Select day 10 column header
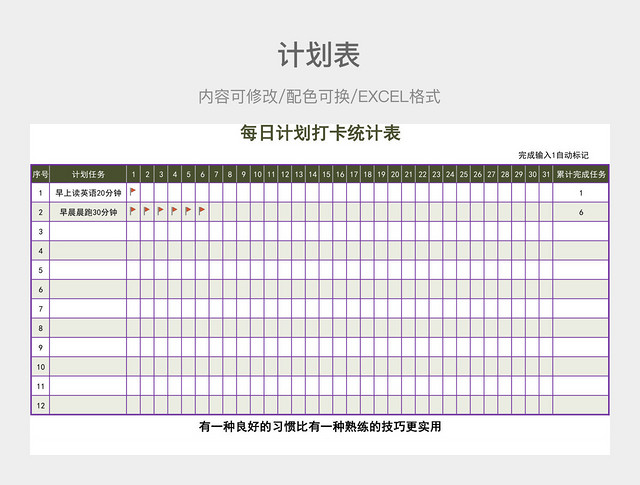Screen dimensions: 640x485 click(x=257, y=174)
